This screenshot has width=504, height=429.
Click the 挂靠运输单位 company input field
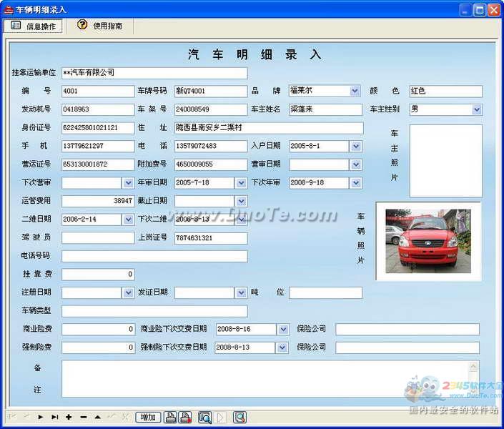[154, 73]
